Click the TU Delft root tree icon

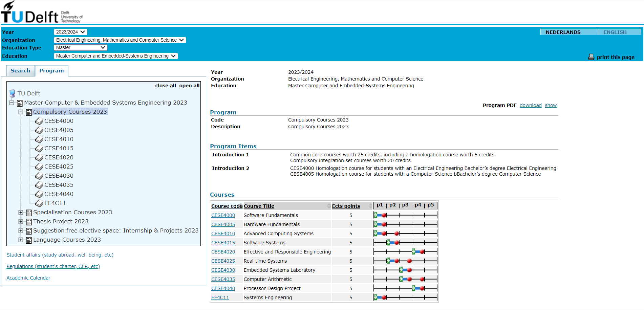13,93
